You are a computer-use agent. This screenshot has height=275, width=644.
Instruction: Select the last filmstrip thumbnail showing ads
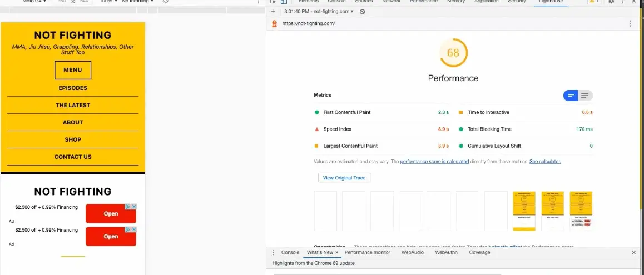coord(581,211)
